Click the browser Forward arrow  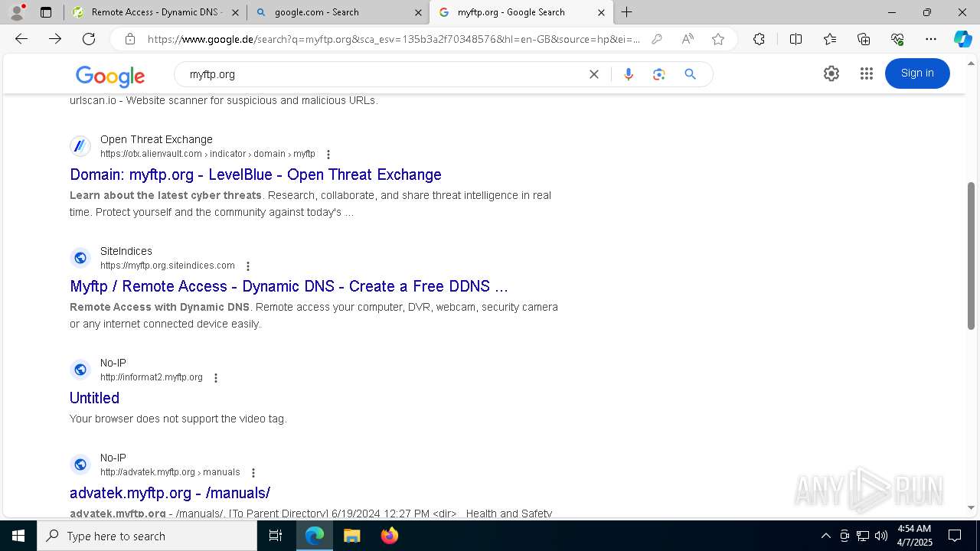click(x=55, y=39)
